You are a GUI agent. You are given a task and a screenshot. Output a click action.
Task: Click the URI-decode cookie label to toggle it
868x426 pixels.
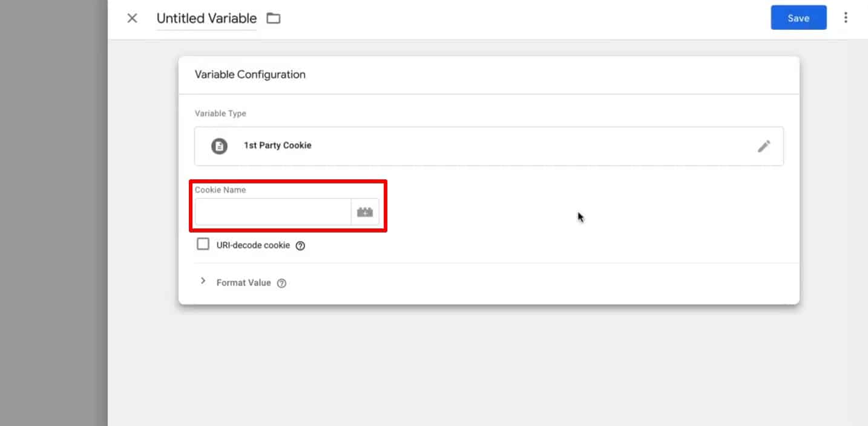253,245
